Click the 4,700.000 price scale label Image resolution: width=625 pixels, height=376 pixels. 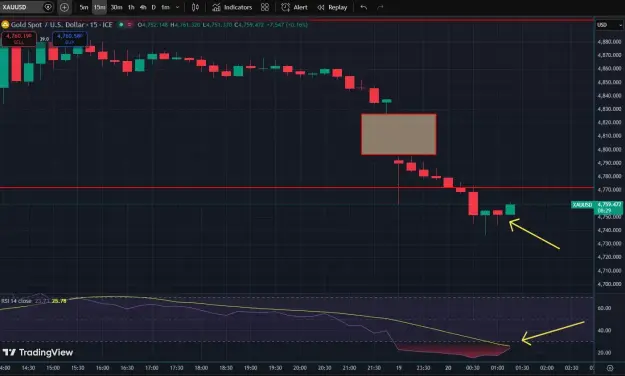(609, 284)
